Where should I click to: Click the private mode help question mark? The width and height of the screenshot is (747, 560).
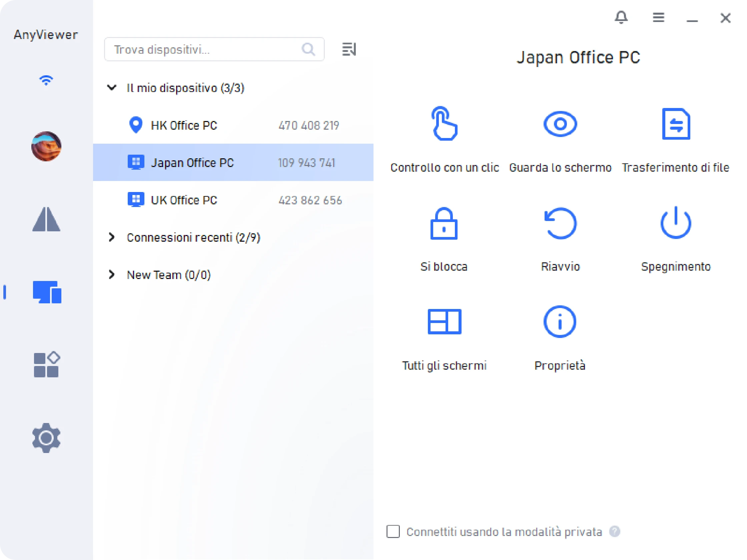click(614, 531)
